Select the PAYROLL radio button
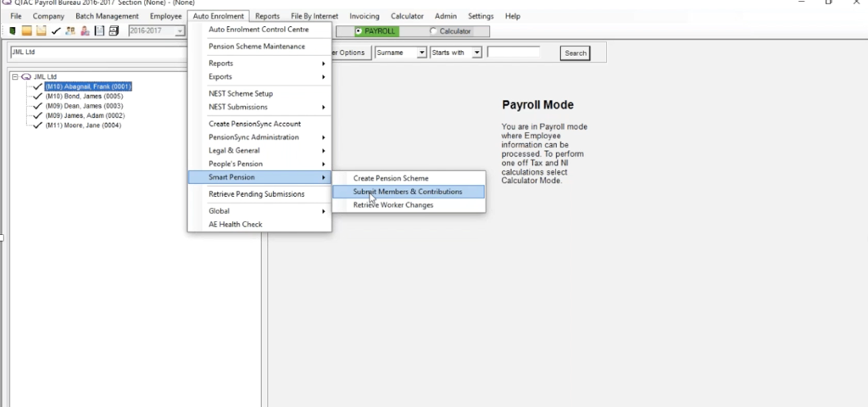Screen dimensions: 868x407 359,31
